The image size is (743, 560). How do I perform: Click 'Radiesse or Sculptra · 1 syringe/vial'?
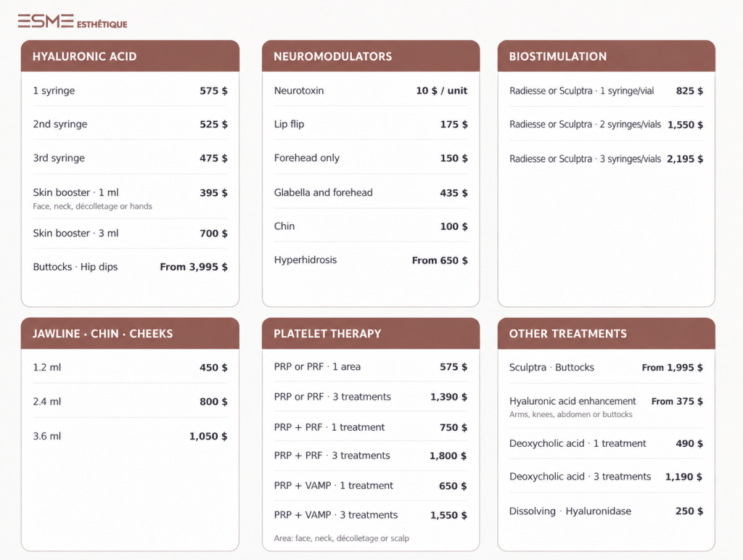[x=581, y=91]
